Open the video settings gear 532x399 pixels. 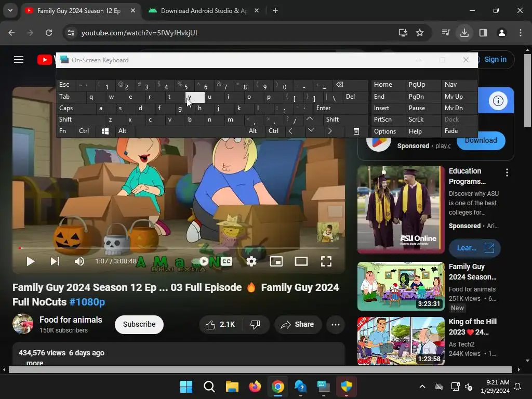(x=251, y=261)
